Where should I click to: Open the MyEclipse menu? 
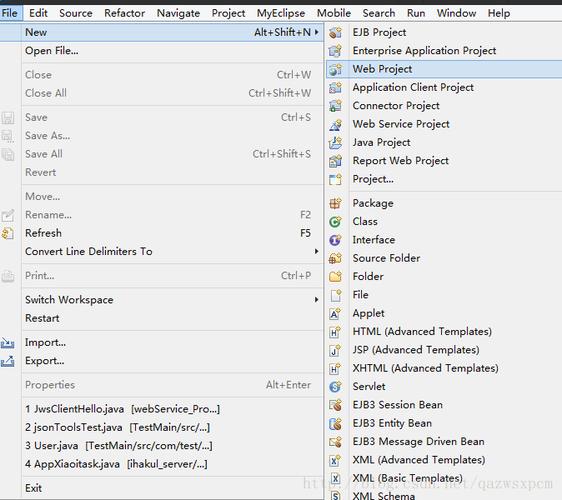pos(281,13)
